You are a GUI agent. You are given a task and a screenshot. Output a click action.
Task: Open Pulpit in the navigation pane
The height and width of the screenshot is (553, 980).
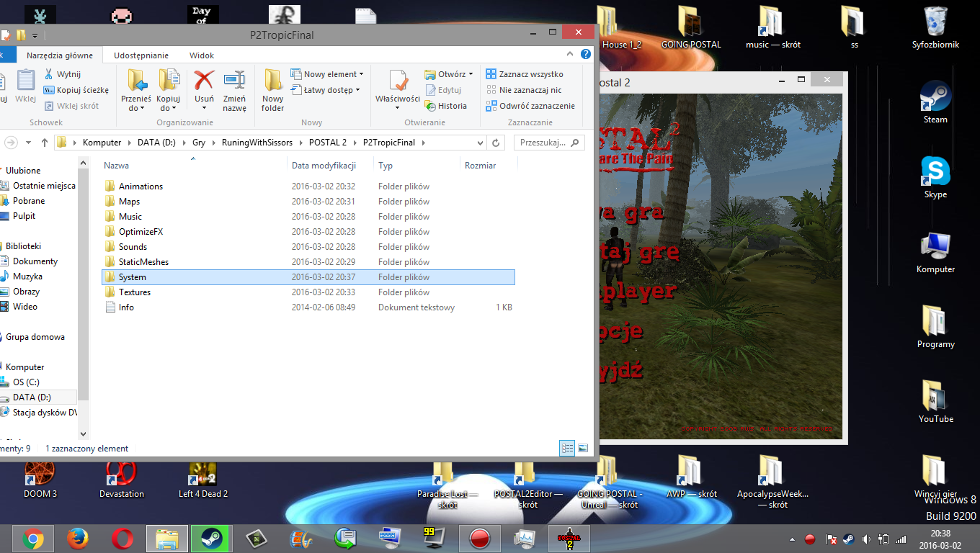coord(24,216)
